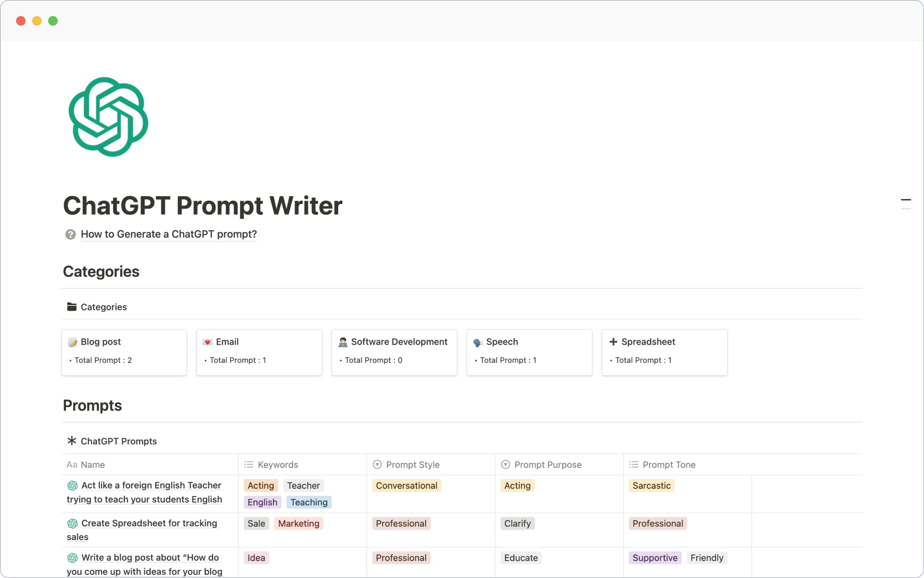Click the Categories folder icon
Viewport: 924px width, 578px height.
coord(71,307)
